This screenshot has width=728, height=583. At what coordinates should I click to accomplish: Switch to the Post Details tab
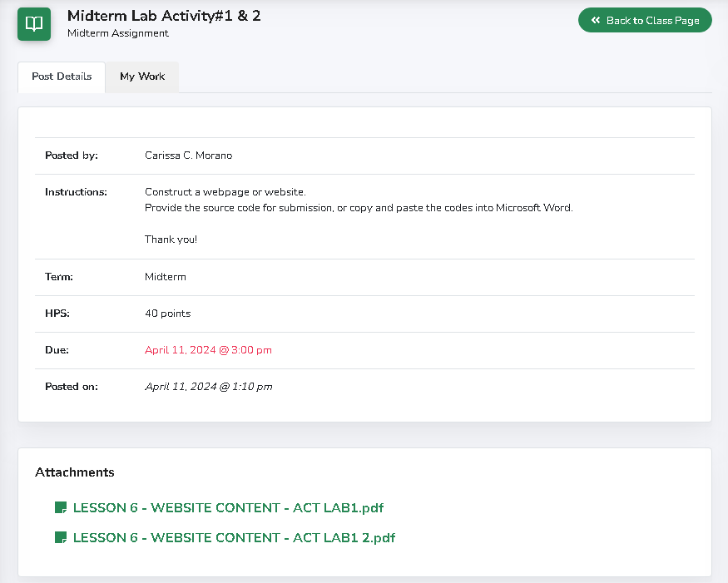(x=62, y=77)
